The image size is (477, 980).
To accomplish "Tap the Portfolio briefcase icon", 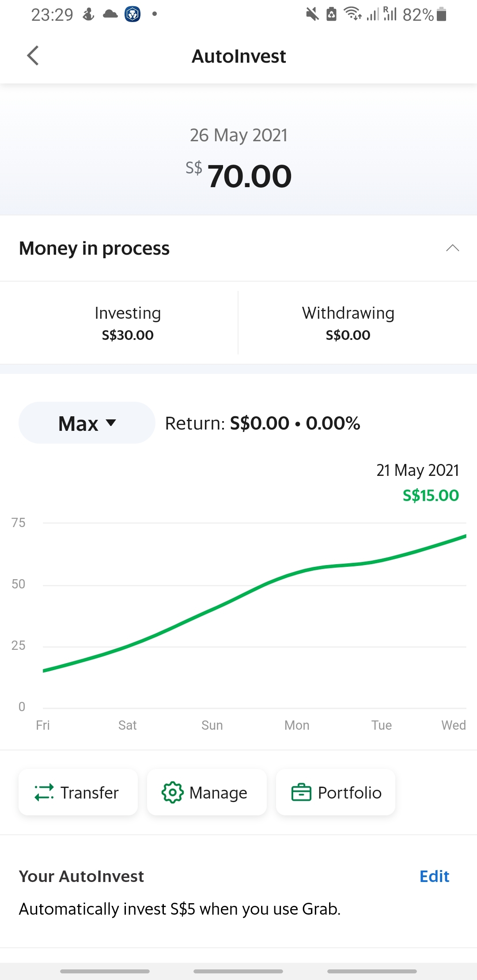I will (301, 792).
